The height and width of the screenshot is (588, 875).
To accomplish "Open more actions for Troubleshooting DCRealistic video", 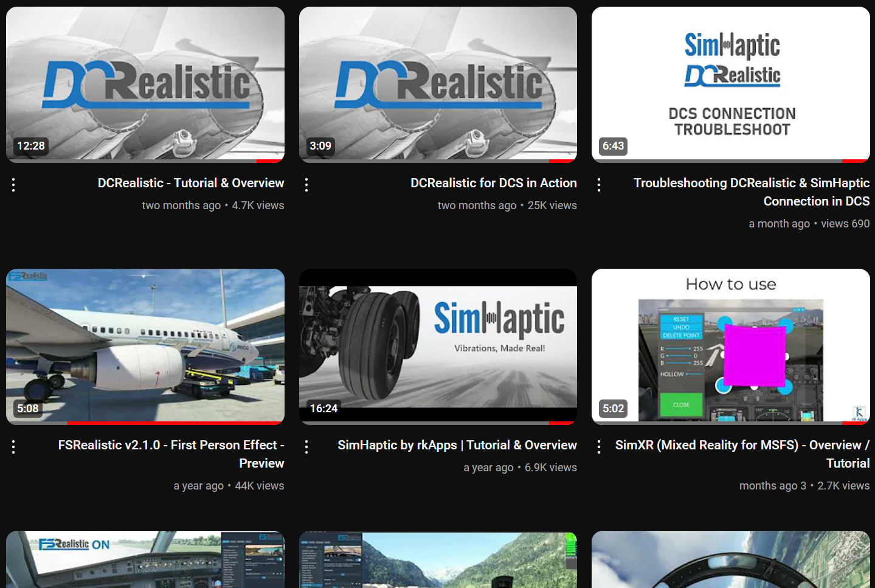I will 599,185.
